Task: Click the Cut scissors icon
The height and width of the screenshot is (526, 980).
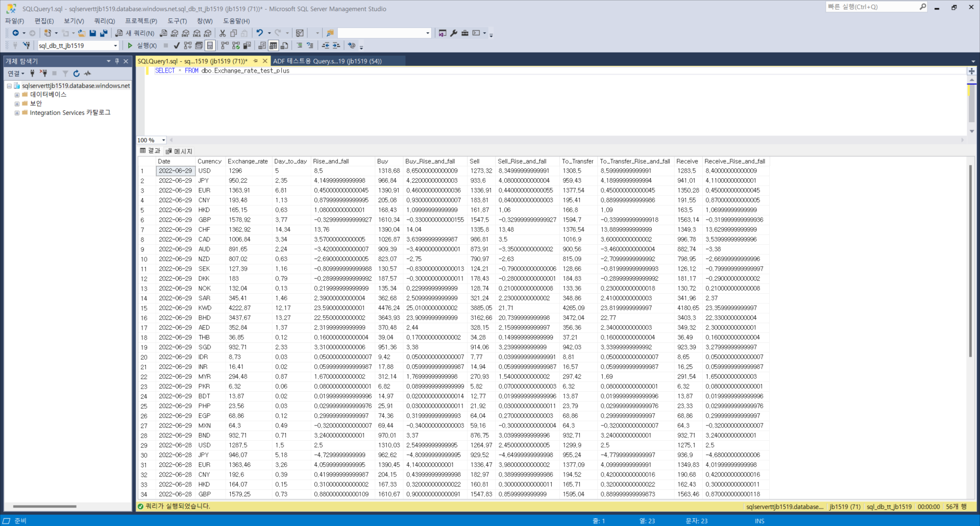Action: 223,33
